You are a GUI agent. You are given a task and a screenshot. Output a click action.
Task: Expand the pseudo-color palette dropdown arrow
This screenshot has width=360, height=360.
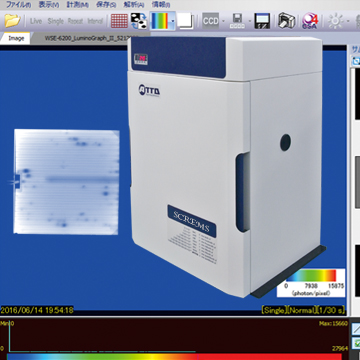172,21
